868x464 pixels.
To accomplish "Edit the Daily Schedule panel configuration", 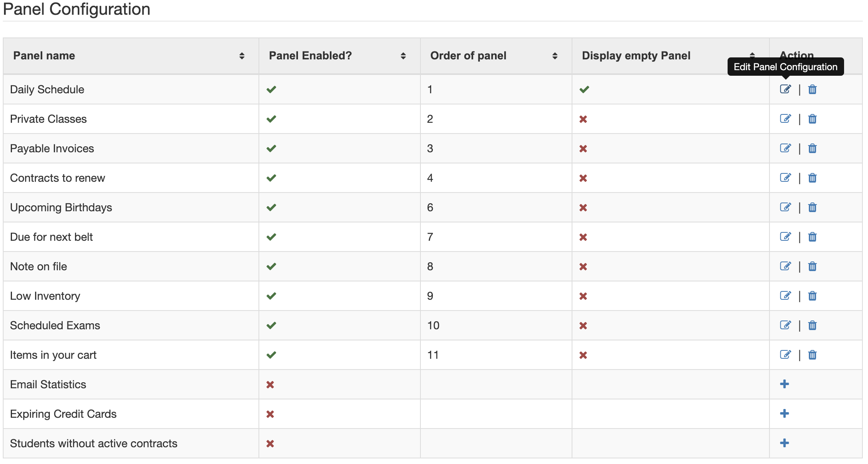I will (785, 89).
